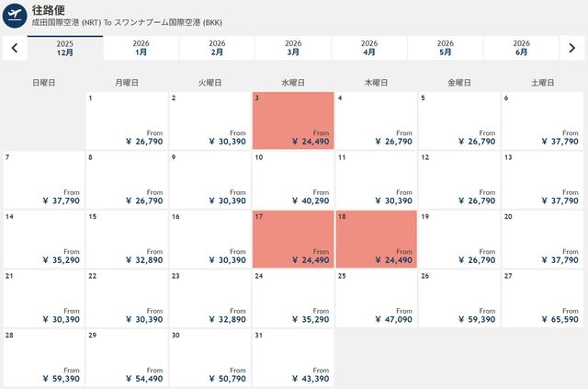Pick December 3 lowest fare ¥24,490

click(292, 120)
